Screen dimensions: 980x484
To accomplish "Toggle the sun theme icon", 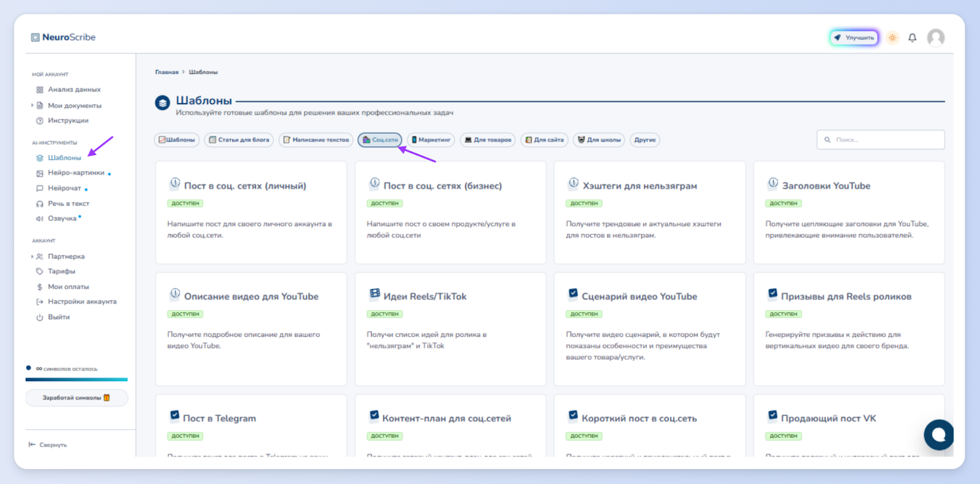I will [892, 38].
